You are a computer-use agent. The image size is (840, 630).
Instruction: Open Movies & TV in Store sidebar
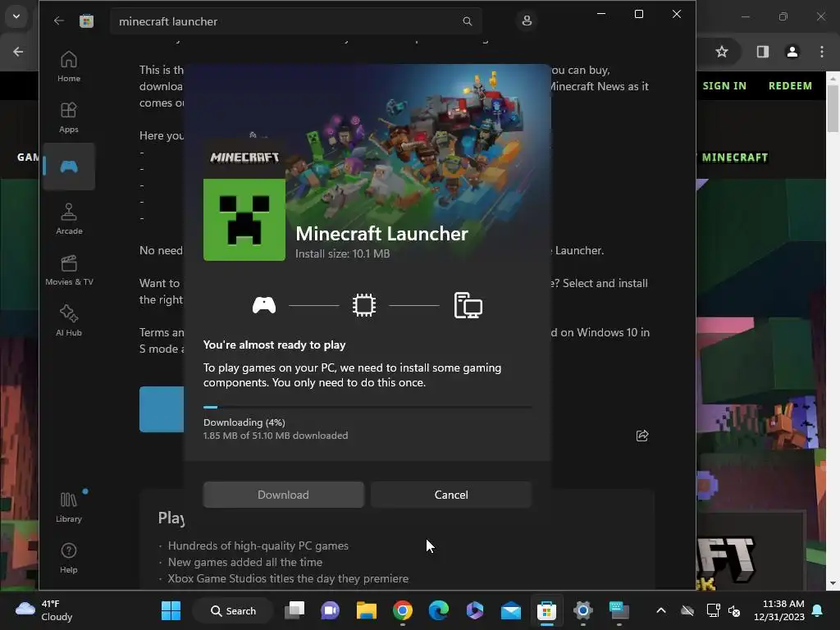[69, 270]
